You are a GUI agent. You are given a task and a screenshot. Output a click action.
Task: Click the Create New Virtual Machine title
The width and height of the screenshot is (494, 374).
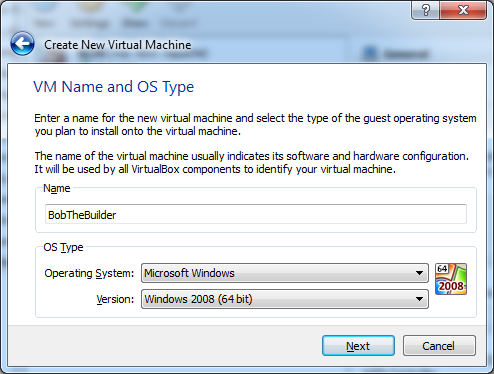click(x=118, y=45)
